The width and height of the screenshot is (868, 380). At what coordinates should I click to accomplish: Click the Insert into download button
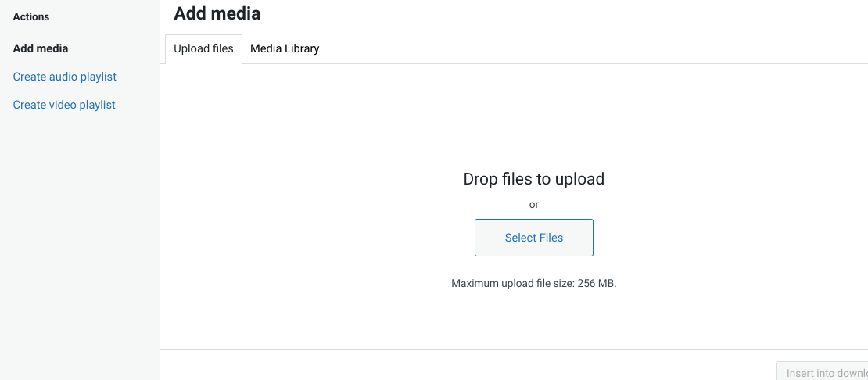(x=821, y=372)
